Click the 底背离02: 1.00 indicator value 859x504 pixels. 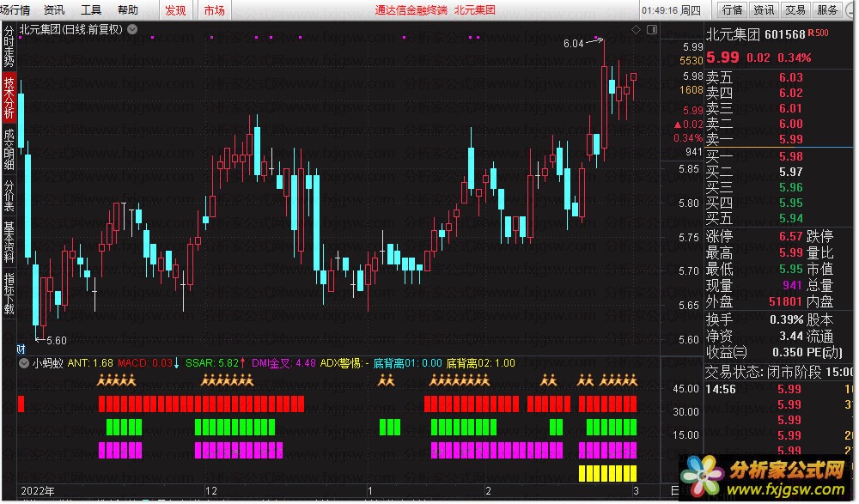481,363
